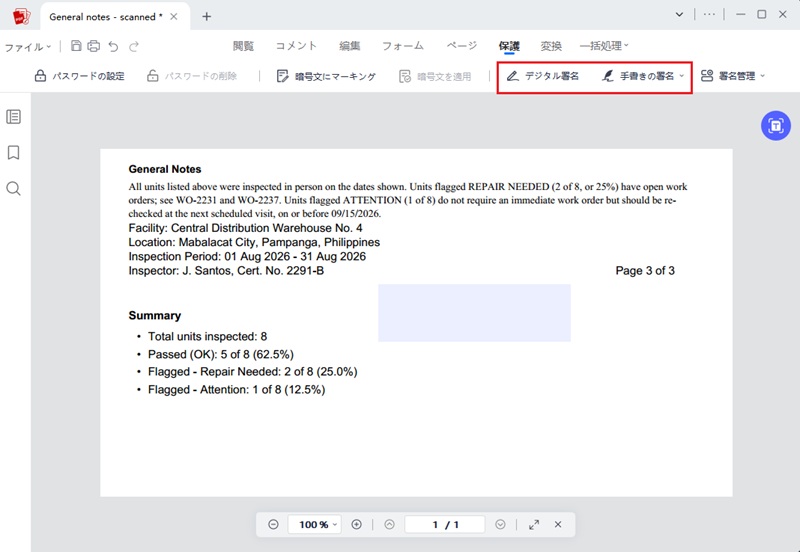Click 'Total units inspected: 8' line

click(207, 336)
